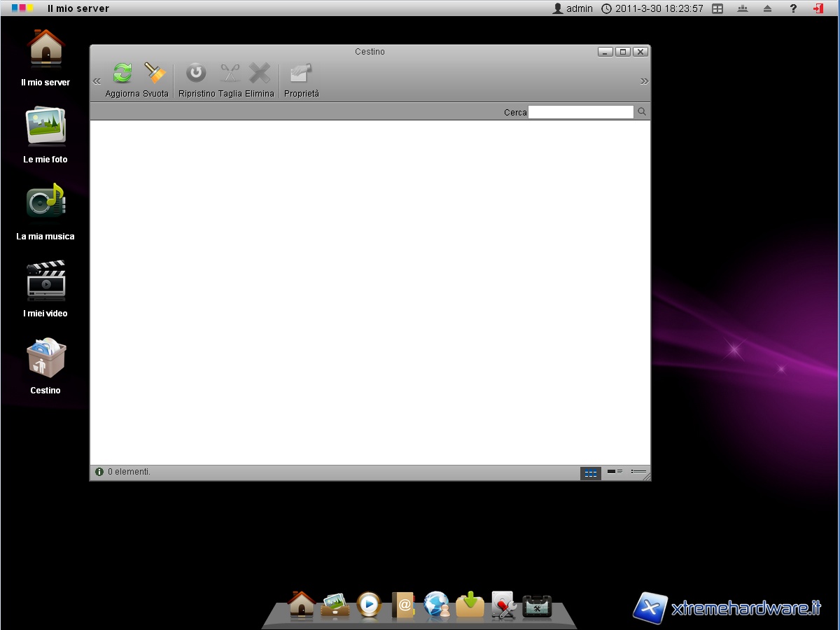840x630 pixels.
Task: Open the Le mie foto desktop icon
Action: [x=45, y=127]
